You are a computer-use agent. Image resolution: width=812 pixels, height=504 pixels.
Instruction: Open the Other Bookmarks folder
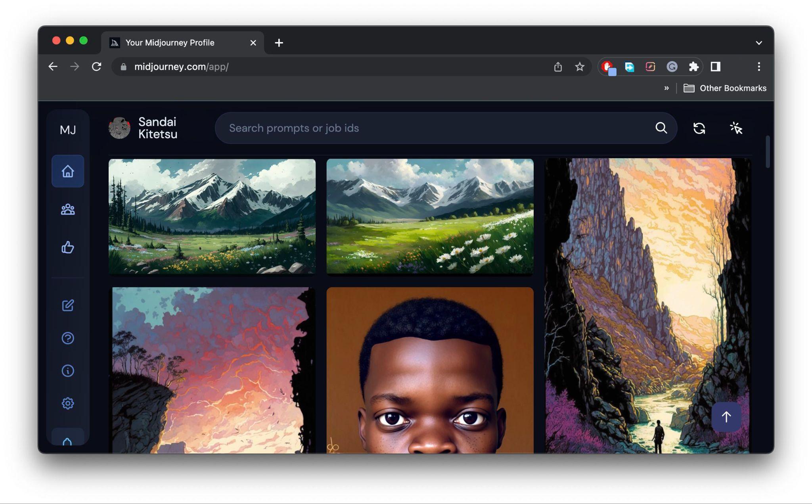tap(725, 88)
